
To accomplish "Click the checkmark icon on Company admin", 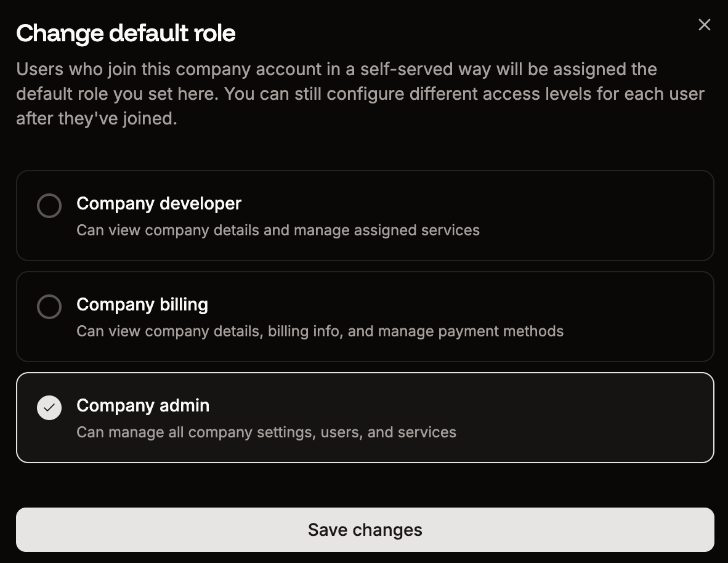I will click(x=49, y=407).
